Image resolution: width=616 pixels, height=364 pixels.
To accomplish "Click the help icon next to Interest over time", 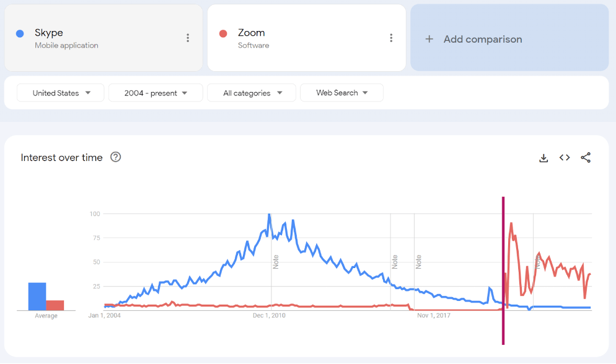I will (116, 157).
